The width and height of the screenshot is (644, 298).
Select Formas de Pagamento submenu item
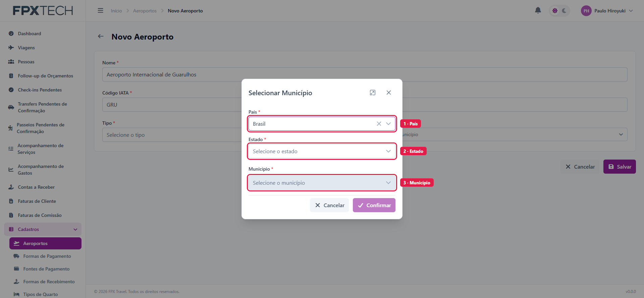coord(45,256)
